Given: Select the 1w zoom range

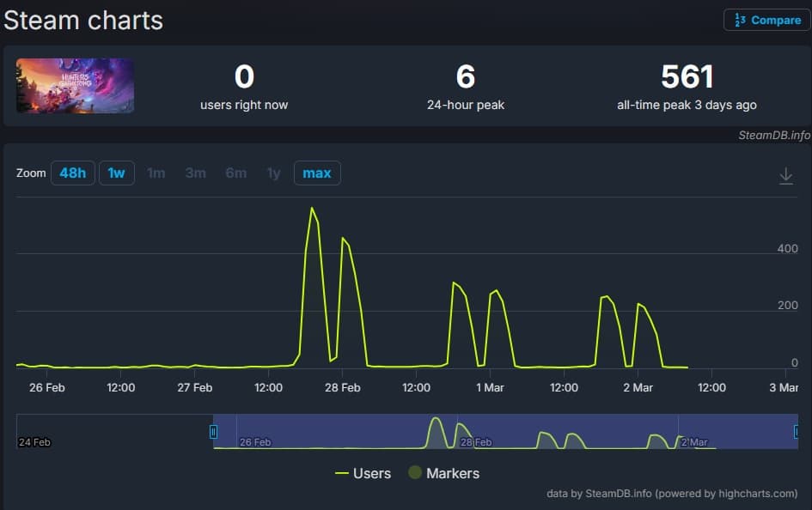Looking at the screenshot, I should [116, 173].
